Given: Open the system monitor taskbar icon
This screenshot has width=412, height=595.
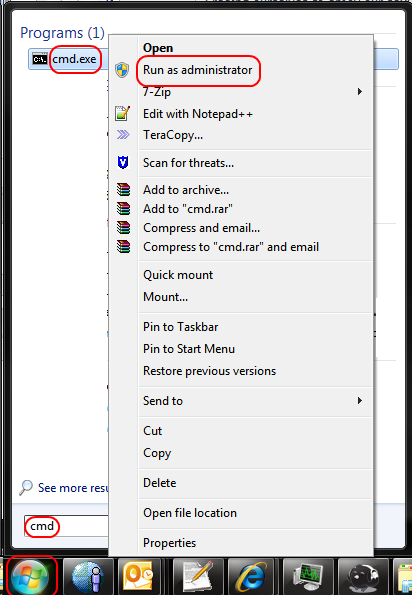Looking at the screenshot, I should [x=308, y=577].
